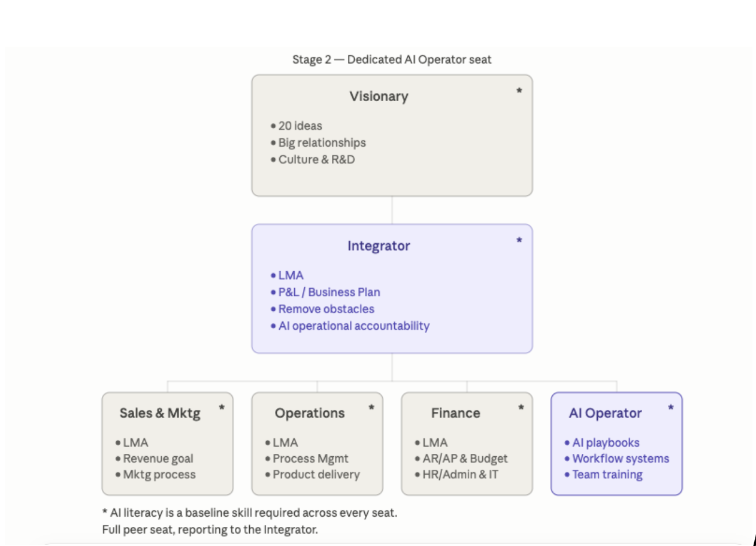
Task: Click the asterisk in the Operations box
Action: pos(371,408)
